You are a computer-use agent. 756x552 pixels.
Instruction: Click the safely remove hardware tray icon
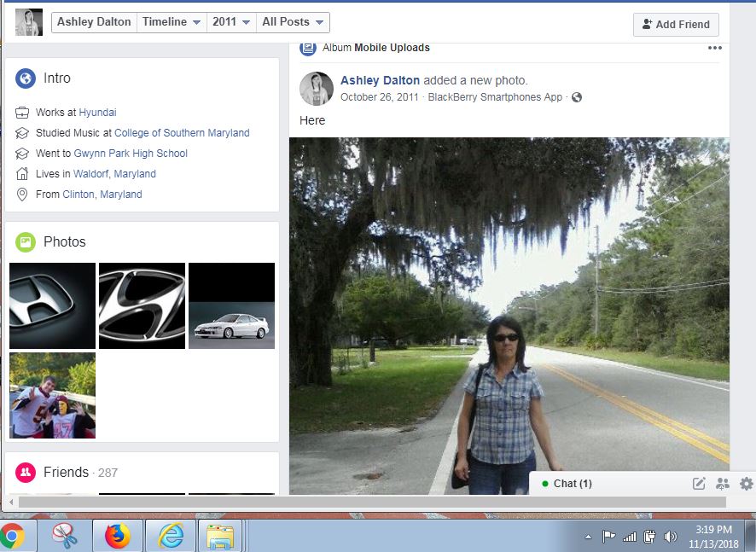650,536
